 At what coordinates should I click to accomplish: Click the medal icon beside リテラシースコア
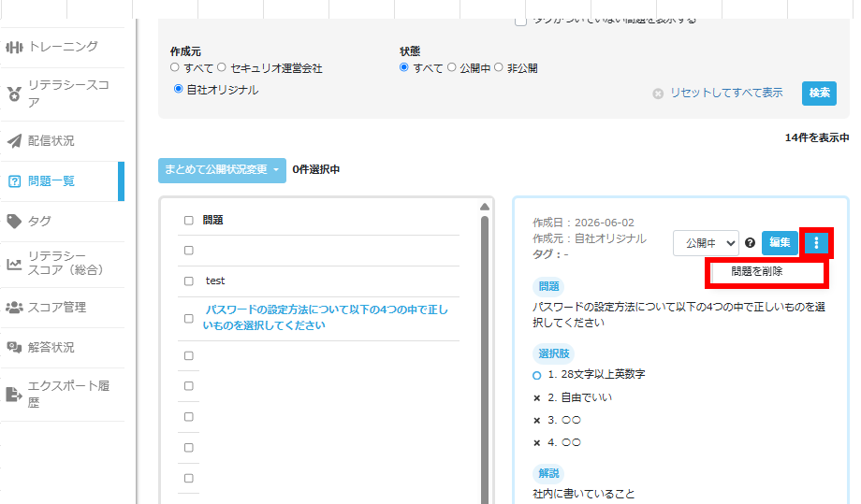pyautogui.click(x=14, y=94)
